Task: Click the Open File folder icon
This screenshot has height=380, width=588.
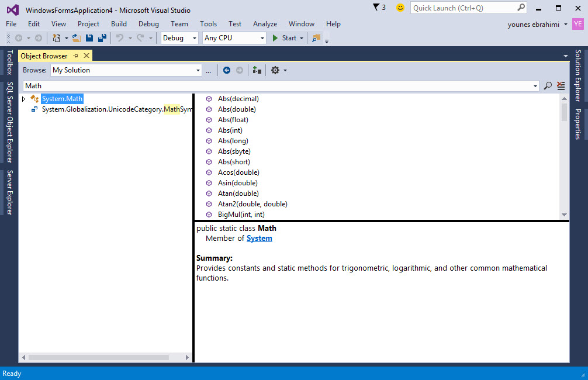Action: (x=76, y=38)
